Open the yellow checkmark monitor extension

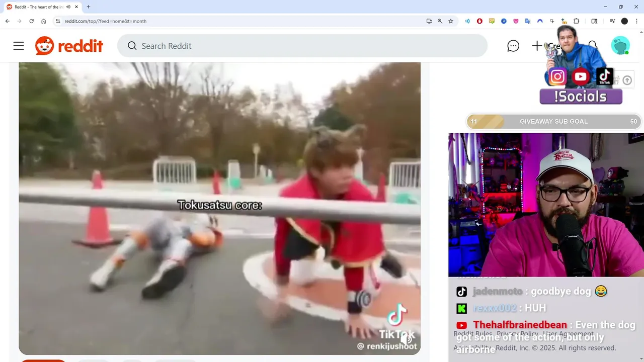tap(492, 21)
